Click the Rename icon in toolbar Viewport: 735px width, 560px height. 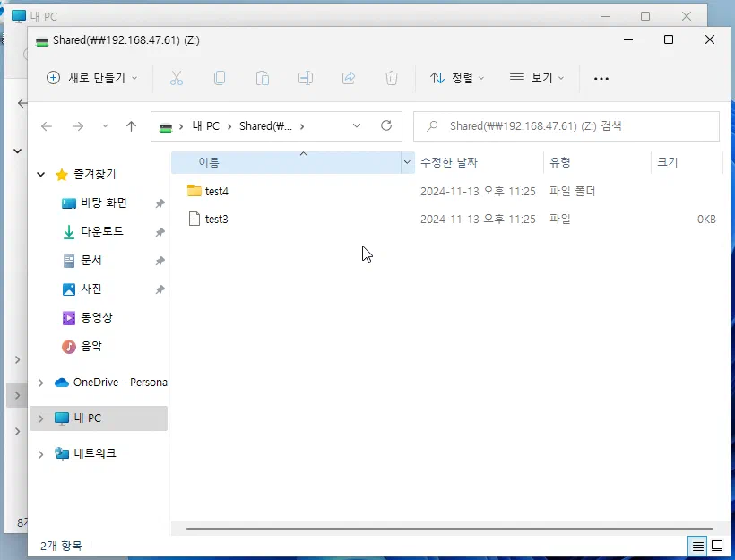click(306, 78)
